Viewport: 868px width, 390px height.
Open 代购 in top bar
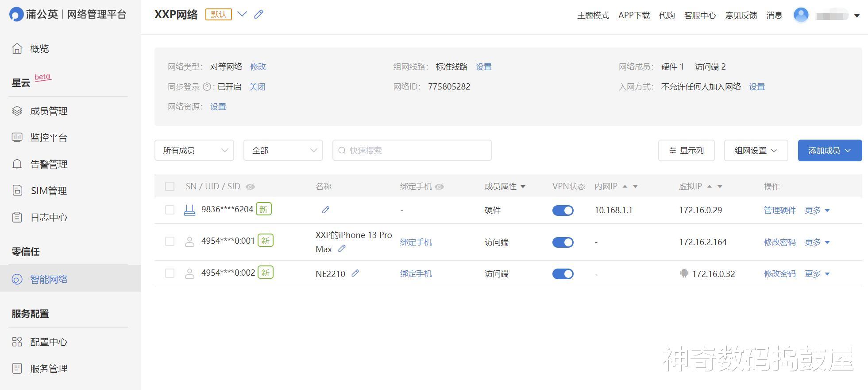(x=667, y=16)
